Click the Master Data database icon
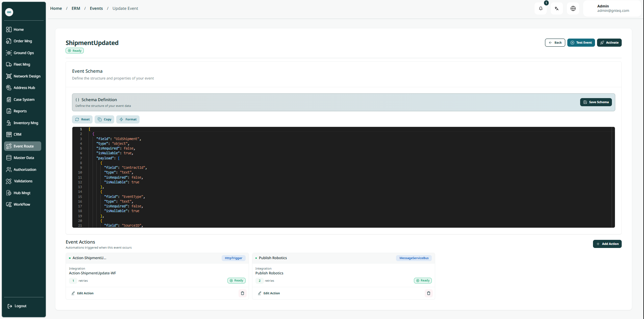The width and height of the screenshot is (644, 319). pyautogui.click(x=9, y=158)
